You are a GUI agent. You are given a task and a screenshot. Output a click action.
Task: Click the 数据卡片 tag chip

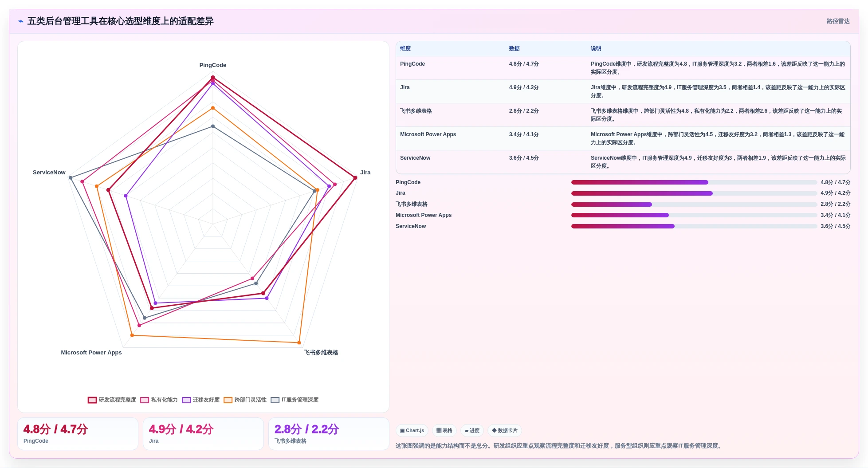[505, 430]
